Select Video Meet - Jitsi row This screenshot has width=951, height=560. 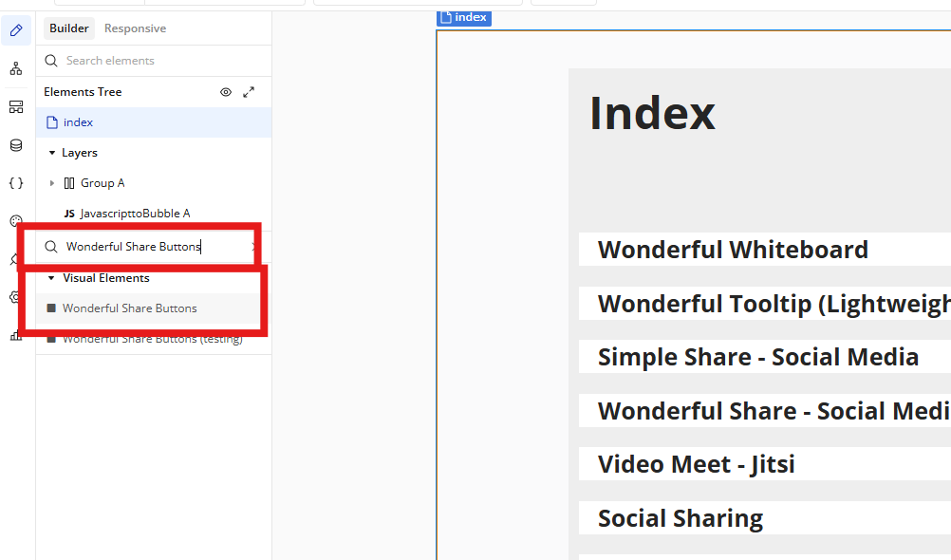(x=765, y=464)
